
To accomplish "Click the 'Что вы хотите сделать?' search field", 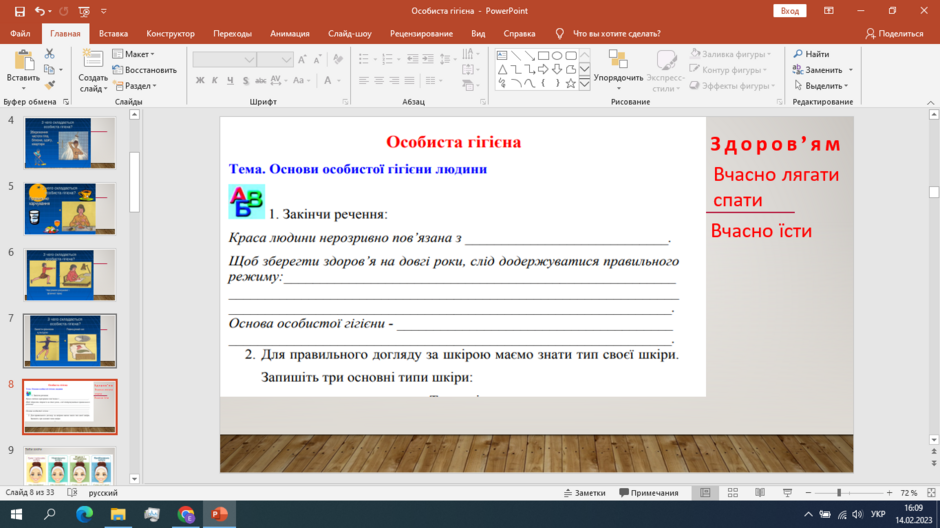I will click(616, 34).
